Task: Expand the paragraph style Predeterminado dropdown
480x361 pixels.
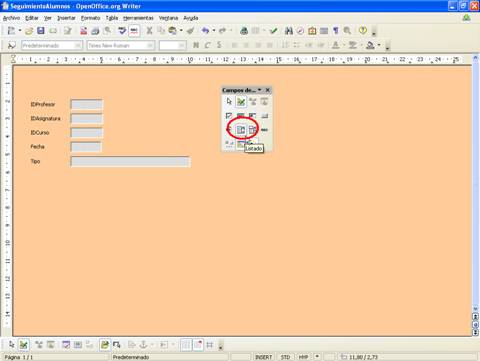Action: (x=78, y=45)
